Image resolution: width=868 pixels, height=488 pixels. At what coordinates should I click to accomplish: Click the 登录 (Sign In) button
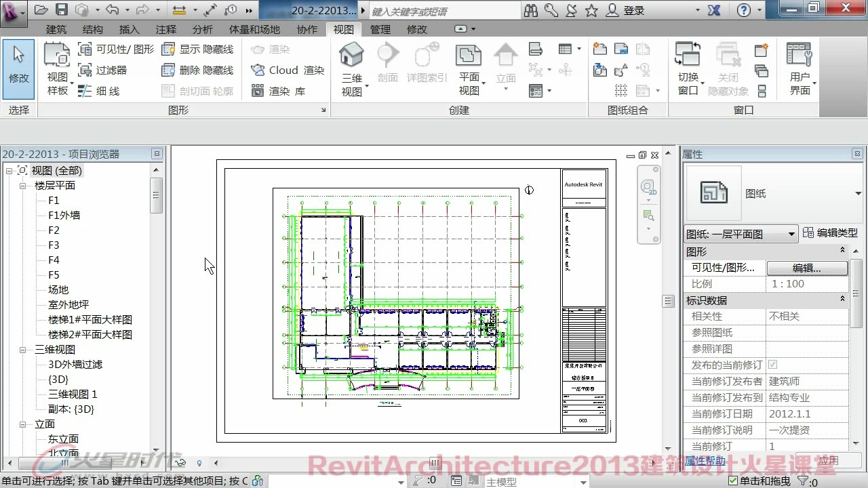tap(627, 11)
